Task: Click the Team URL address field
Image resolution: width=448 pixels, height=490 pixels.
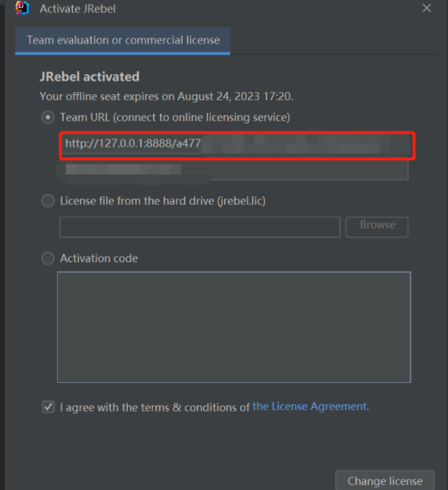Action: (x=237, y=144)
